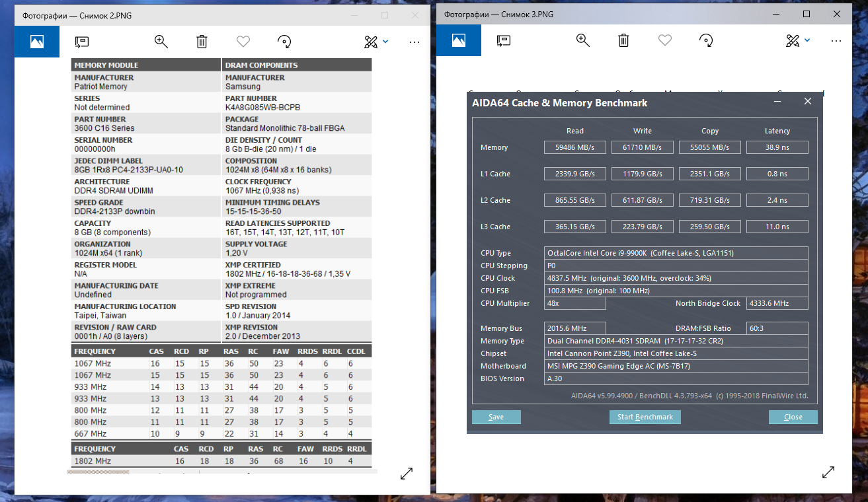Click Memory Bus value 2015.6 MHz
868x502 pixels.
click(x=575, y=328)
